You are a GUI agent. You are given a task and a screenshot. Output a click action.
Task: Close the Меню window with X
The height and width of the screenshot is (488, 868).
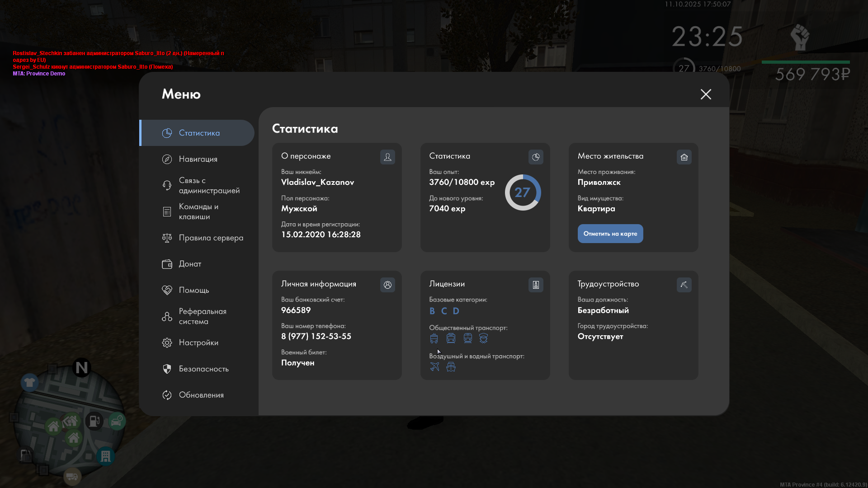[x=706, y=94]
